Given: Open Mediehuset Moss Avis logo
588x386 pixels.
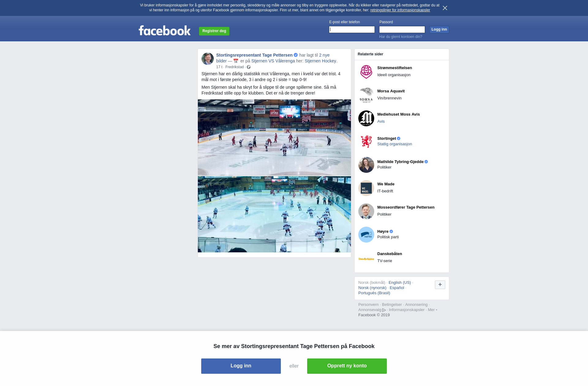Looking at the screenshot, I should (366, 118).
